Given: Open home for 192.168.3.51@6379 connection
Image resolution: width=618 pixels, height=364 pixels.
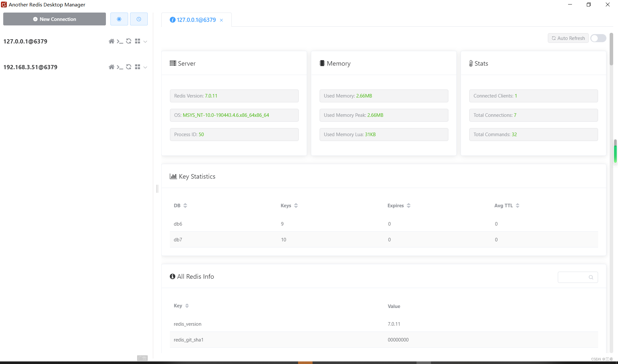Looking at the screenshot, I should [111, 67].
